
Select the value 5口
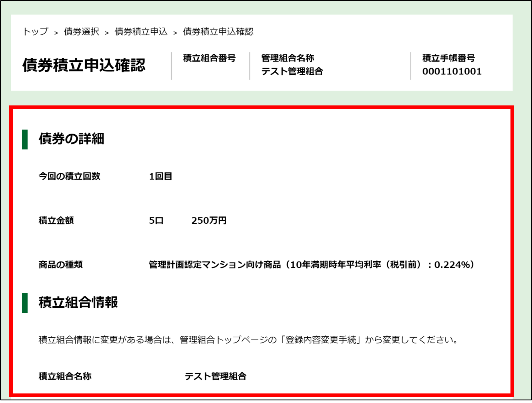156,220
